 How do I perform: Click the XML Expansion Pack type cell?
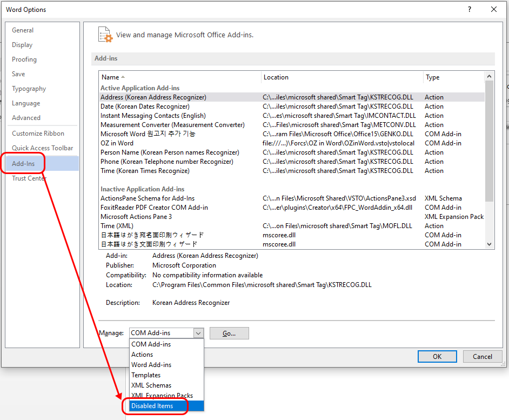454,217
